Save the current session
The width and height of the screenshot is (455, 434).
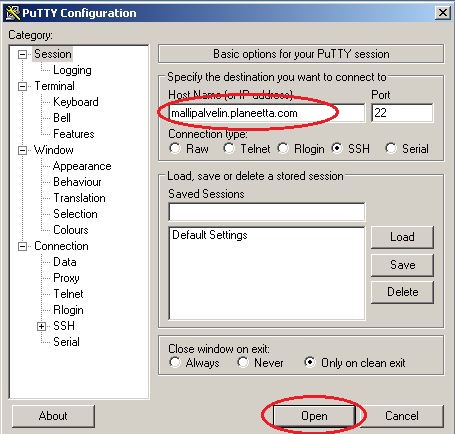[402, 265]
